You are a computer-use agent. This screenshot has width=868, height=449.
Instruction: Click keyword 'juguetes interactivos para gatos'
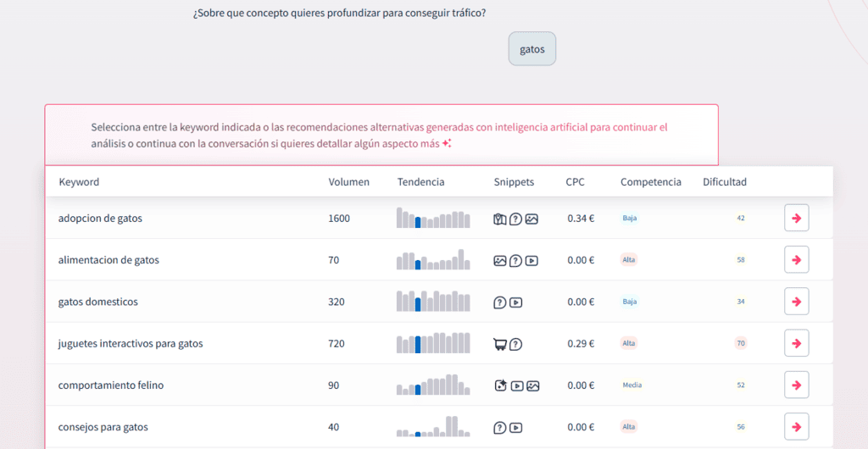click(x=131, y=344)
